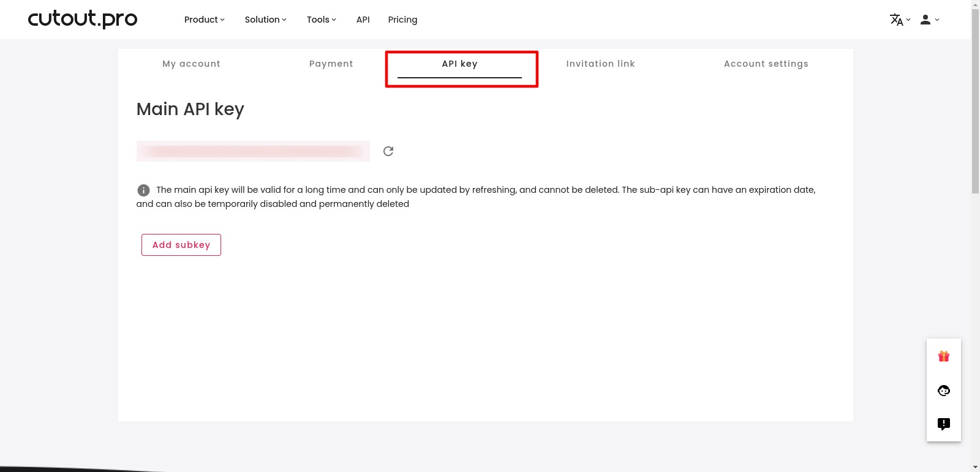Open the customer support chat icon
Screen dimensions: 980x472
[x=943, y=391]
